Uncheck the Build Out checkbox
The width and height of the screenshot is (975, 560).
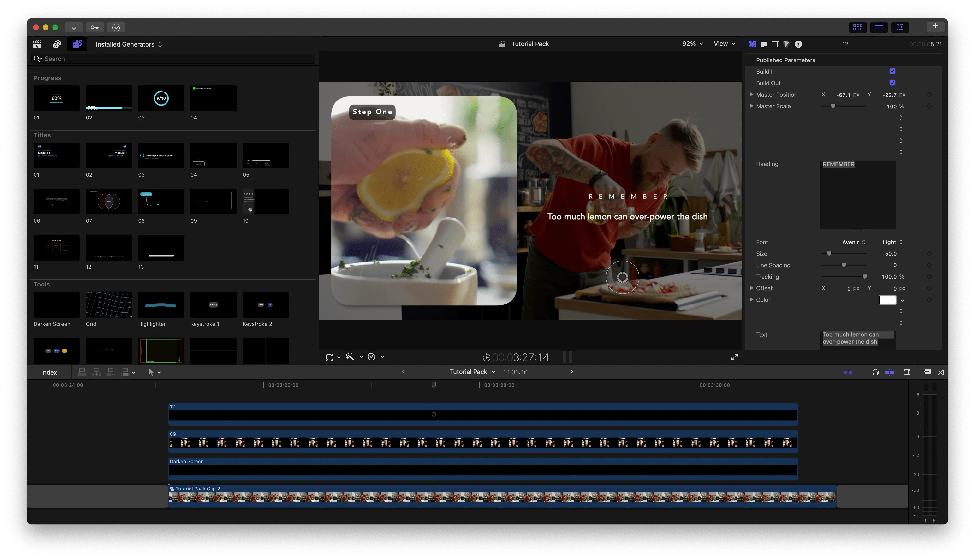[892, 83]
